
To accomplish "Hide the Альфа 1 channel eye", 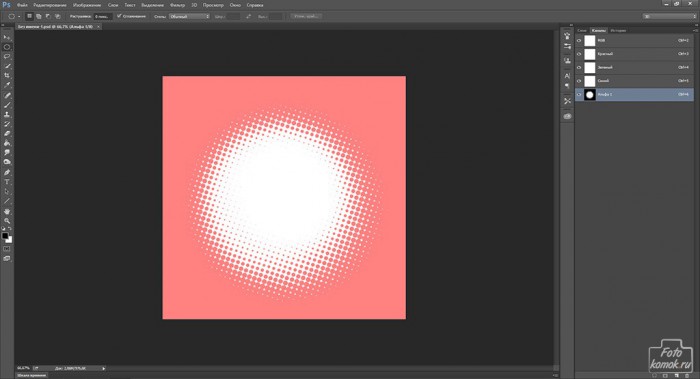I will [579, 95].
